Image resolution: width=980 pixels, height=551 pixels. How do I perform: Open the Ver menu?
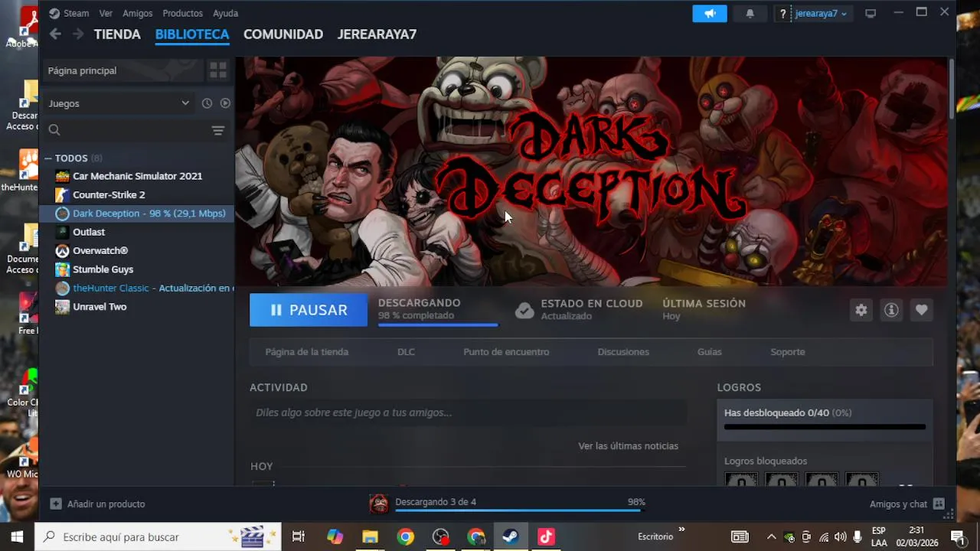tap(106, 13)
